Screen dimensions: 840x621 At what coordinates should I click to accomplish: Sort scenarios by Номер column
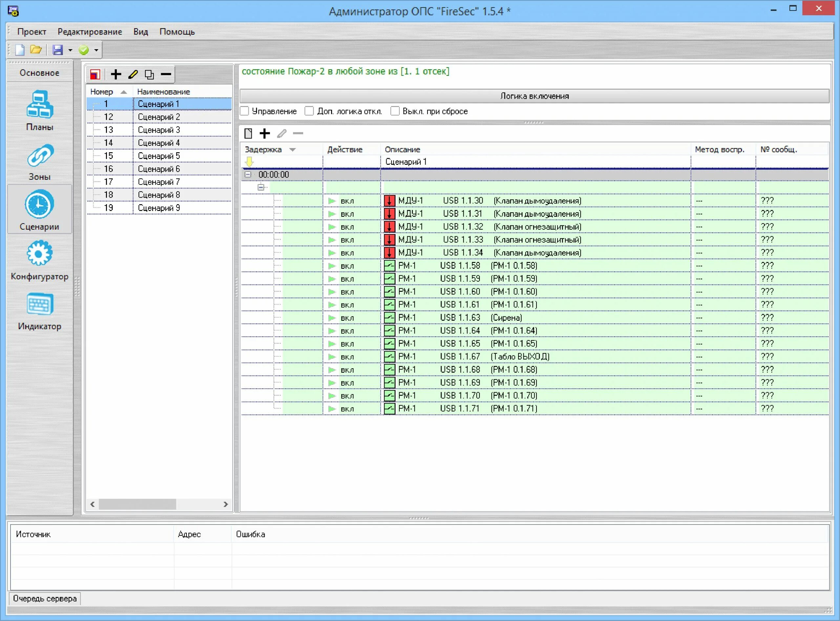click(x=109, y=92)
